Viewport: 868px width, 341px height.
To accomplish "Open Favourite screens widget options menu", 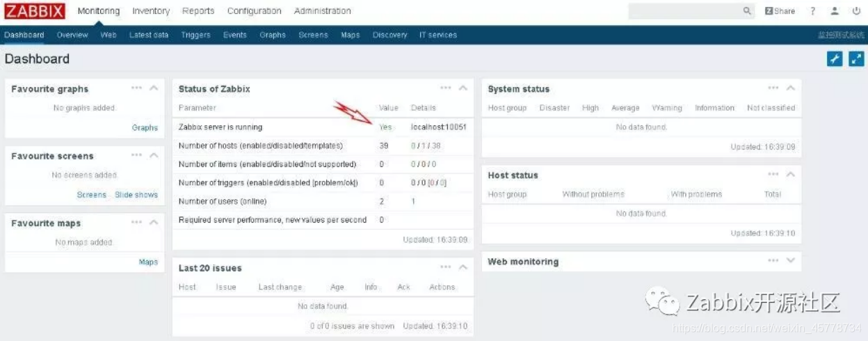I will pyautogui.click(x=136, y=155).
